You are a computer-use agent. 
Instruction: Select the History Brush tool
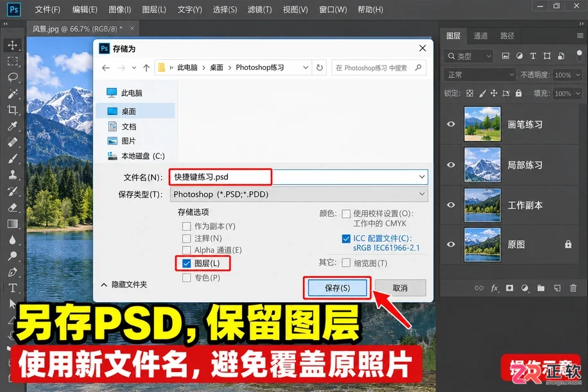tap(12, 191)
